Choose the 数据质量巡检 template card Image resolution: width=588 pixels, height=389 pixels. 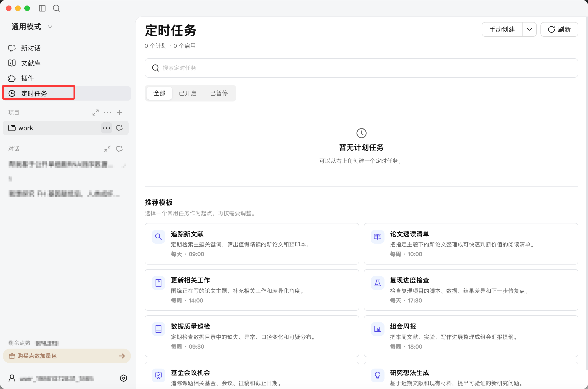click(252, 336)
